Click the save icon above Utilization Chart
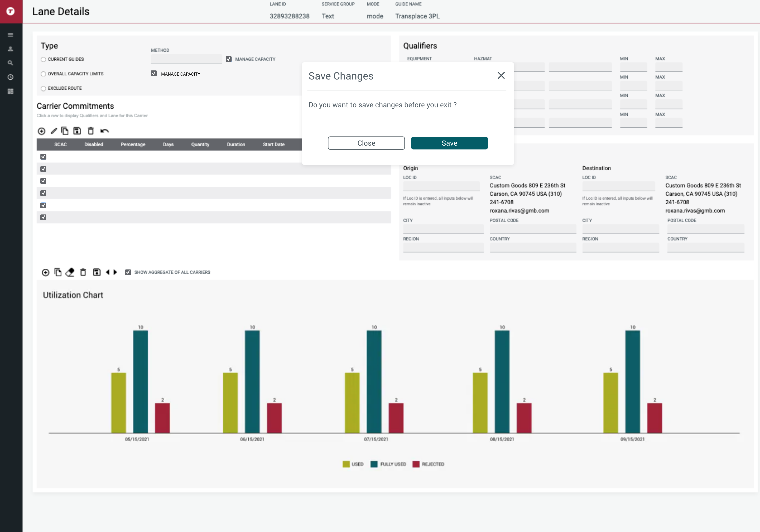The image size is (760, 532). tap(97, 272)
